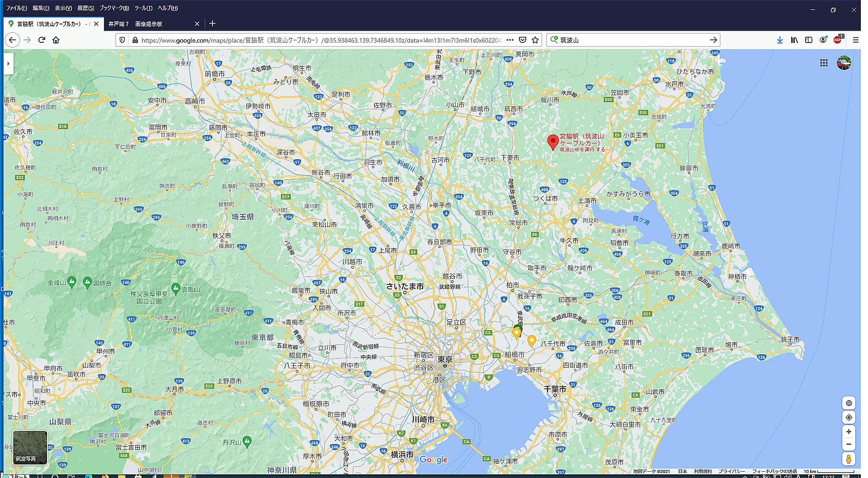Open page actions three-dot menu
This screenshot has width=868, height=478.
(x=510, y=40)
